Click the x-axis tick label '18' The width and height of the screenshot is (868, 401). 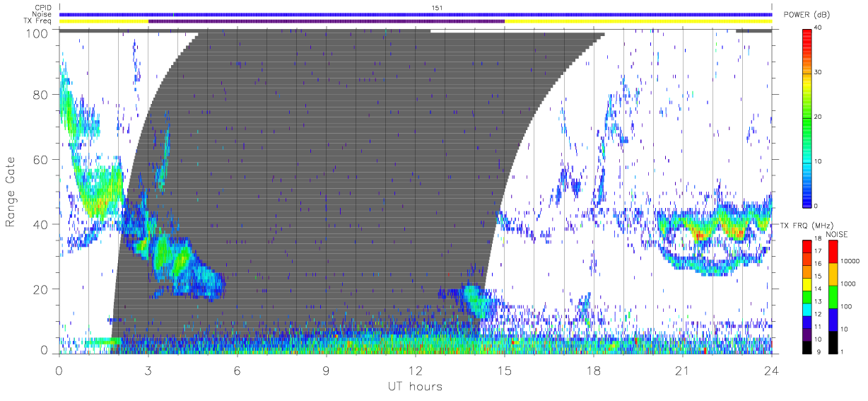[x=593, y=370]
